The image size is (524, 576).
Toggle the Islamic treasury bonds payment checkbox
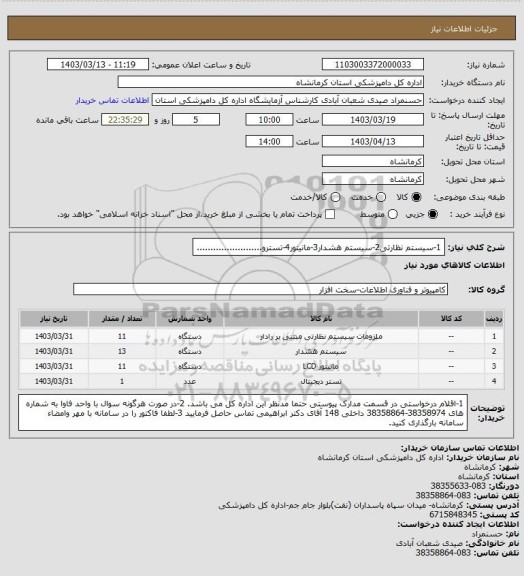pos(330,214)
